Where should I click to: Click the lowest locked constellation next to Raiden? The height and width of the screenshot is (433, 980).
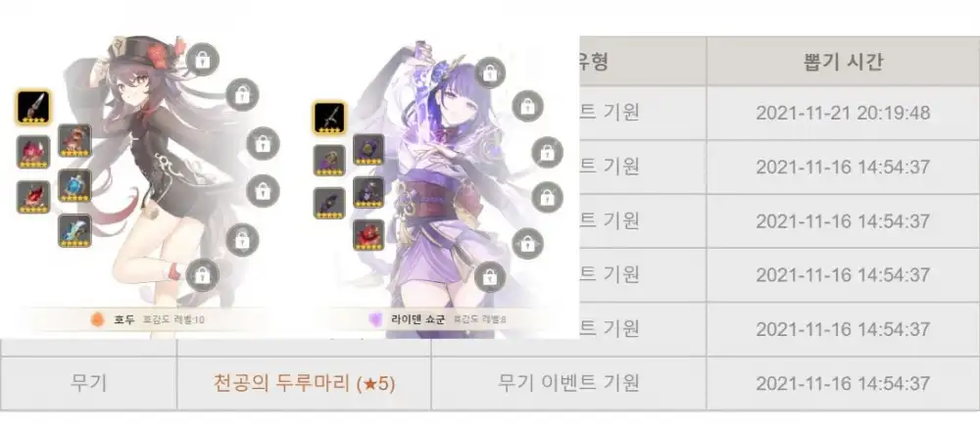click(x=490, y=277)
